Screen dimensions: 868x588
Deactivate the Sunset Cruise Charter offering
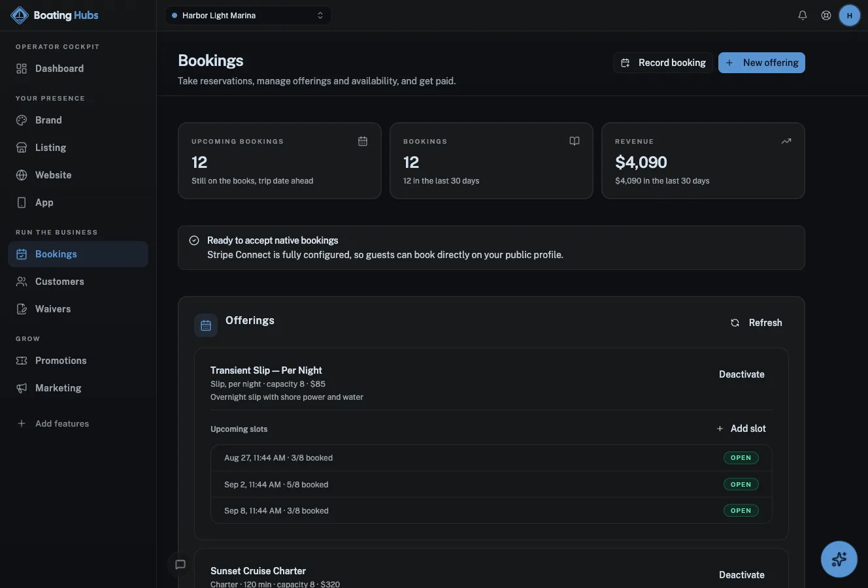coord(742,575)
